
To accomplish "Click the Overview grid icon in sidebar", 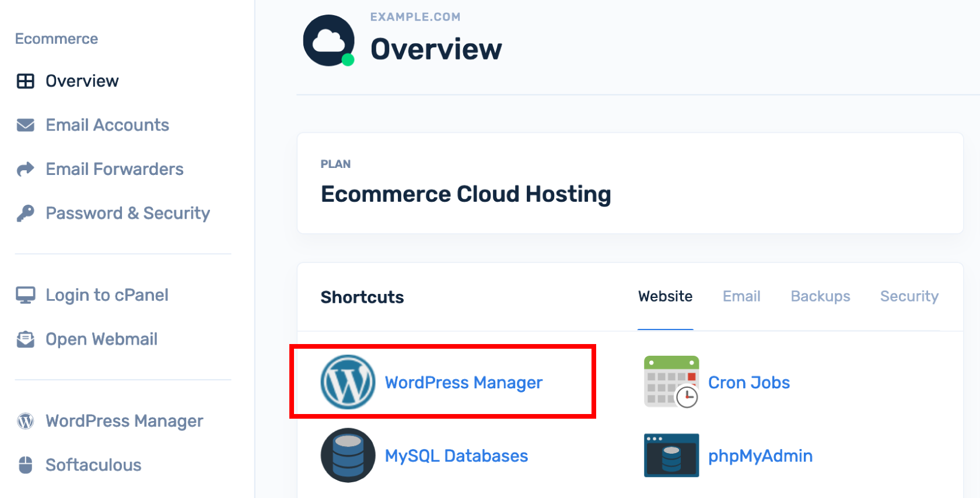I will pyautogui.click(x=26, y=81).
